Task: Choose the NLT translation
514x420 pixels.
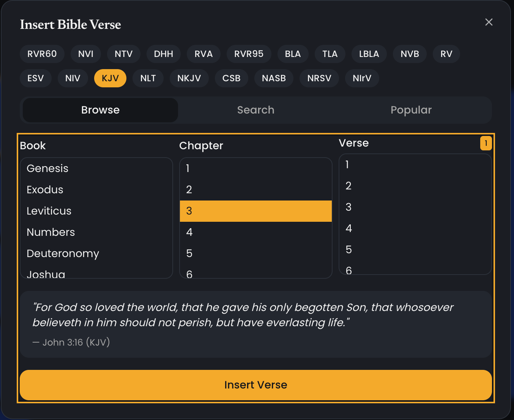Action: coord(148,78)
